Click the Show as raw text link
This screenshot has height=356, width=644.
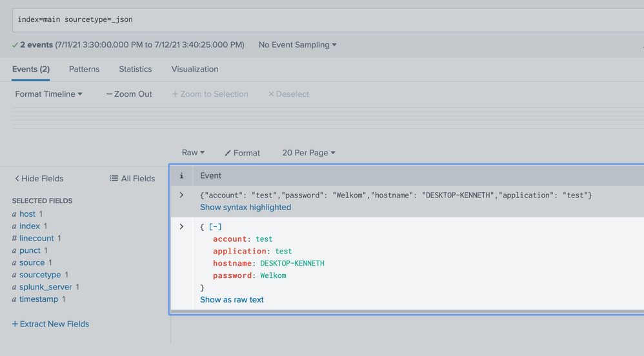(x=232, y=300)
